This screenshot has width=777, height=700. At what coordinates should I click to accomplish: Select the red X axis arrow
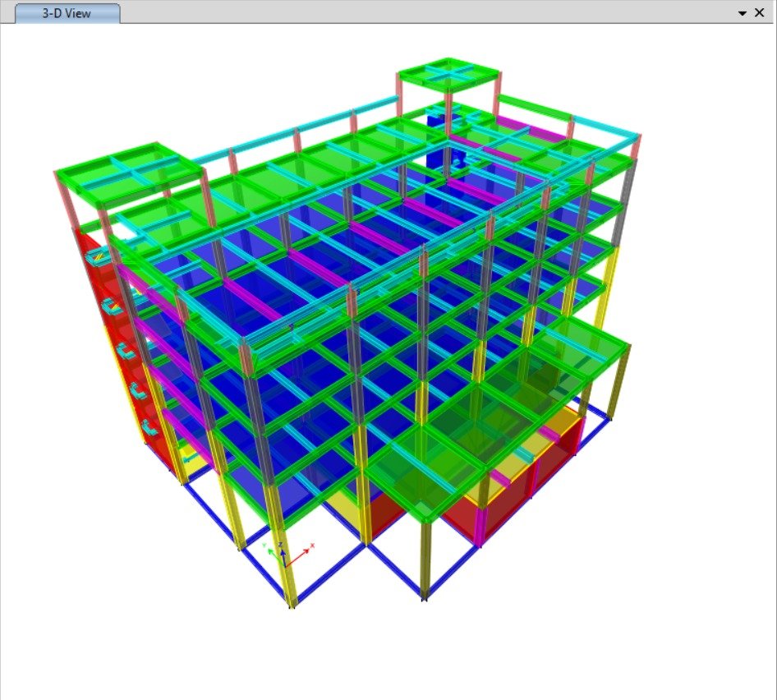[x=302, y=551]
